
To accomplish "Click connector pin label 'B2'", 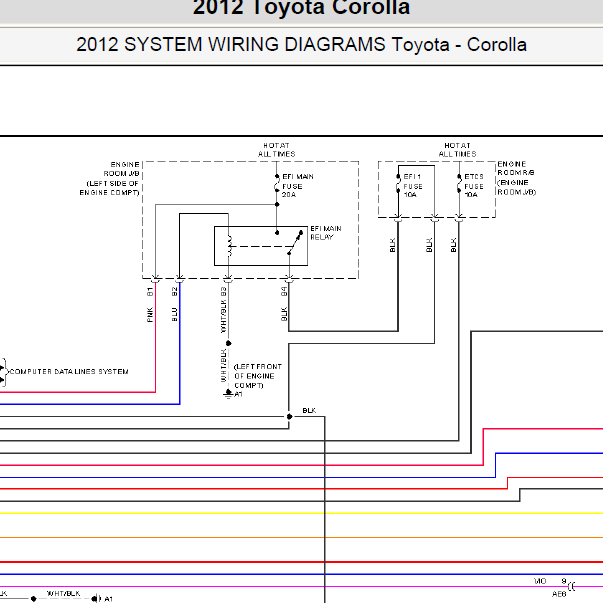I will tap(175, 292).
